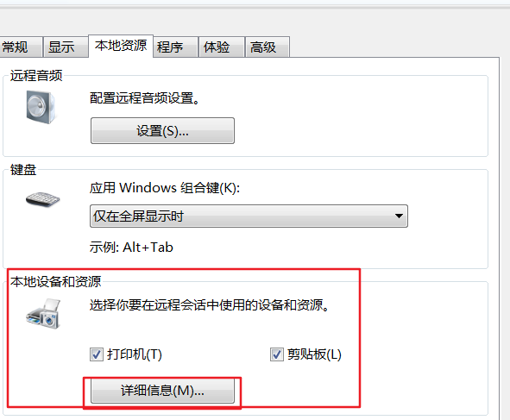
Task: Toggle the 剪贴板(L) clipboard checkbox
Action: 276,354
